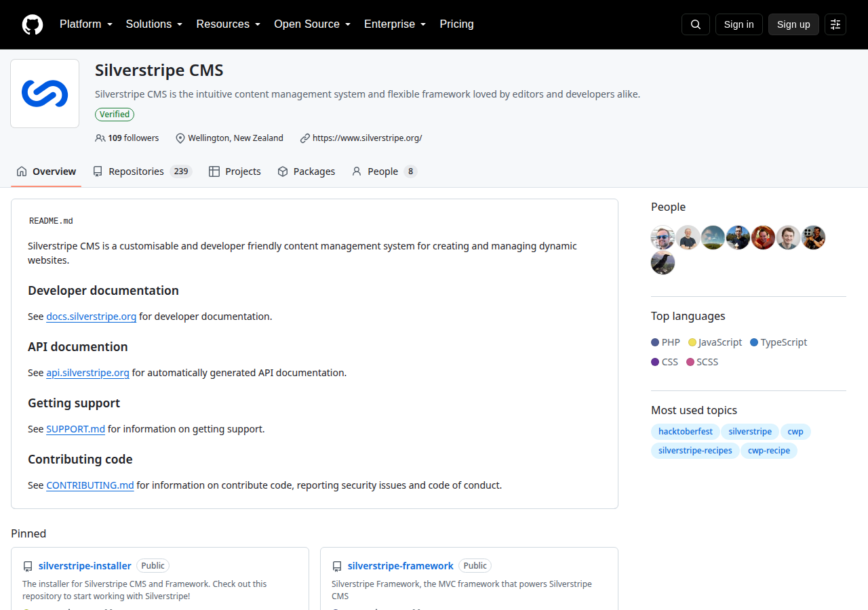Open the CONTRIBUTING.md link
This screenshot has width=868, height=610.
(x=90, y=485)
